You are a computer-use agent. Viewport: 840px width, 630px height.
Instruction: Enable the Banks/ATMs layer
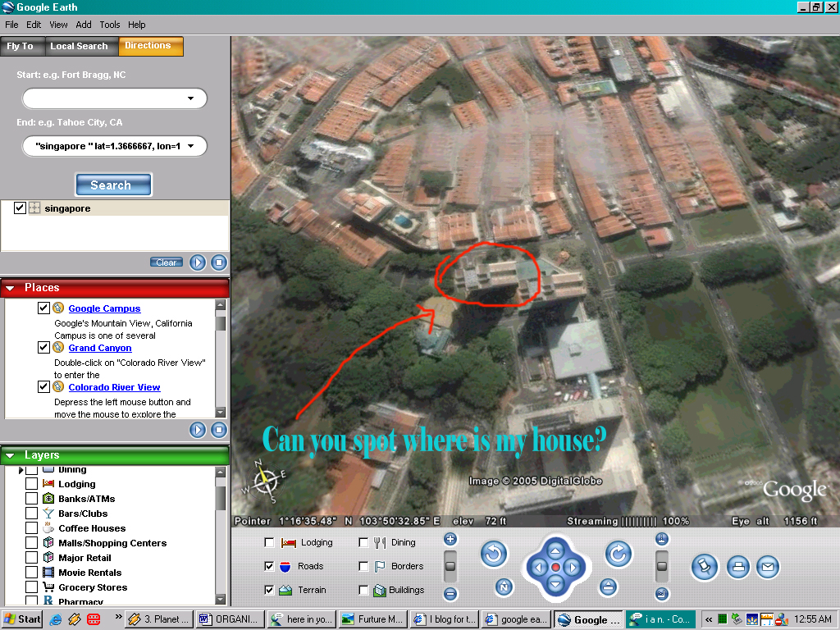(32, 498)
